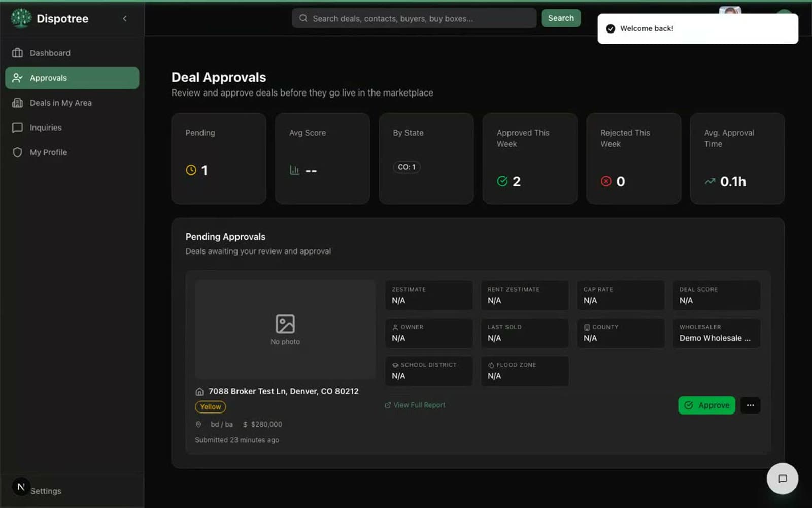This screenshot has width=812, height=508.
Task: Click the Deal Score N/A tile
Action: (717, 295)
